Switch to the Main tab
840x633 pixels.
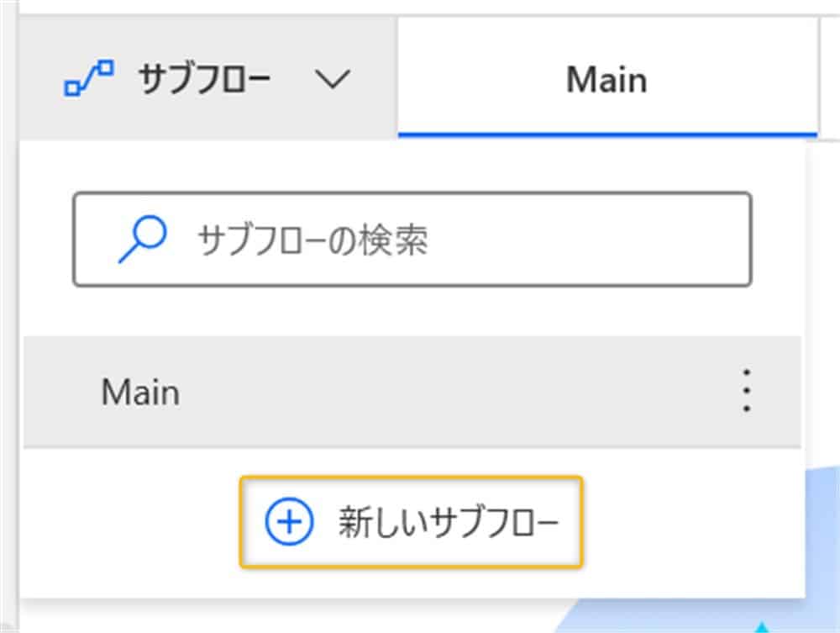click(606, 78)
